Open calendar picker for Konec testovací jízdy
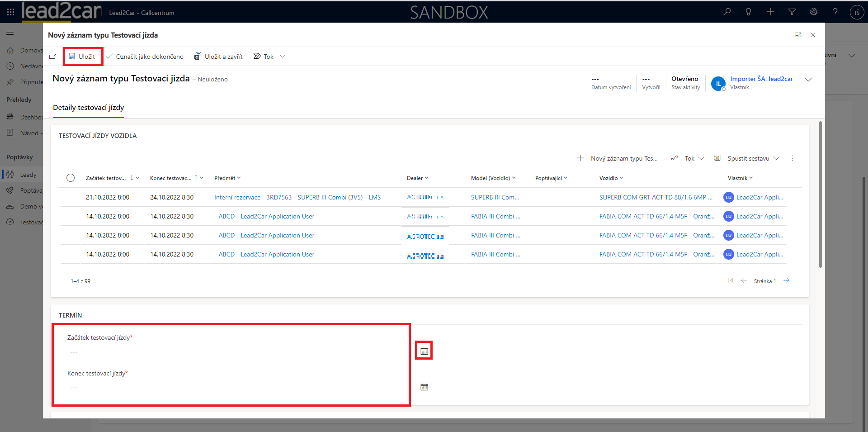 tap(424, 387)
